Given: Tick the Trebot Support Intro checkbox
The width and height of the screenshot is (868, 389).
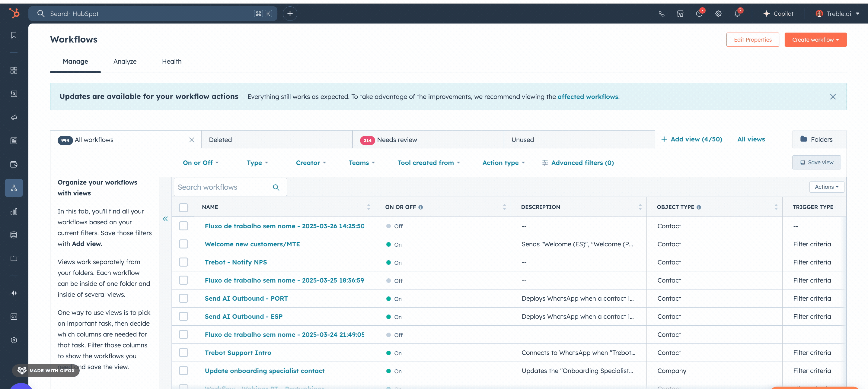Looking at the screenshot, I should point(183,353).
